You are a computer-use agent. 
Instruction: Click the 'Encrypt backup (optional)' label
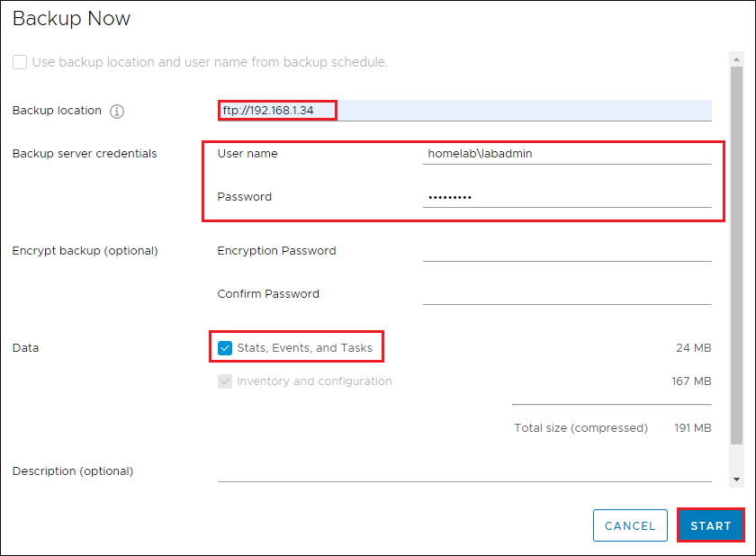click(85, 251)
